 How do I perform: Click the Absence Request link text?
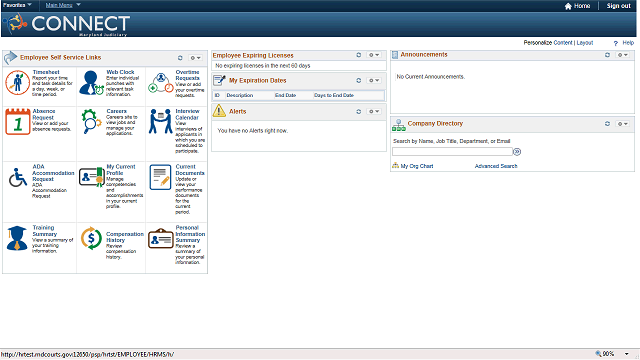[44, 114]
